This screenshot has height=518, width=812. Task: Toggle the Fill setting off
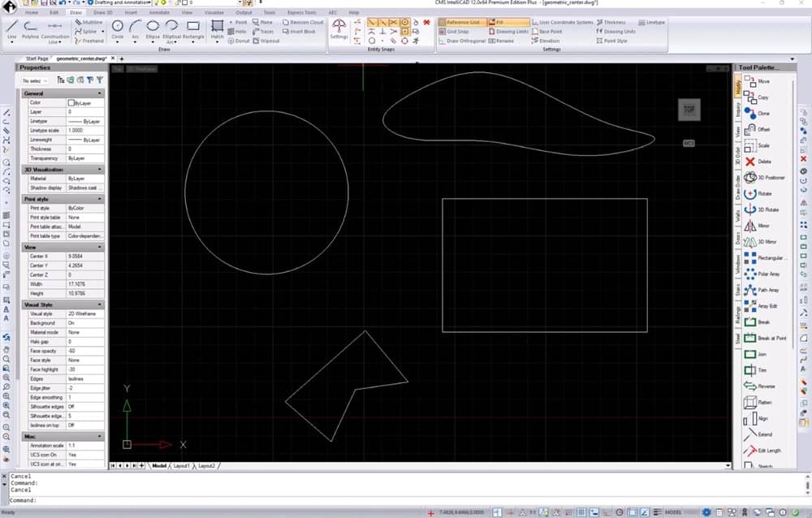(x=499, y=23)
